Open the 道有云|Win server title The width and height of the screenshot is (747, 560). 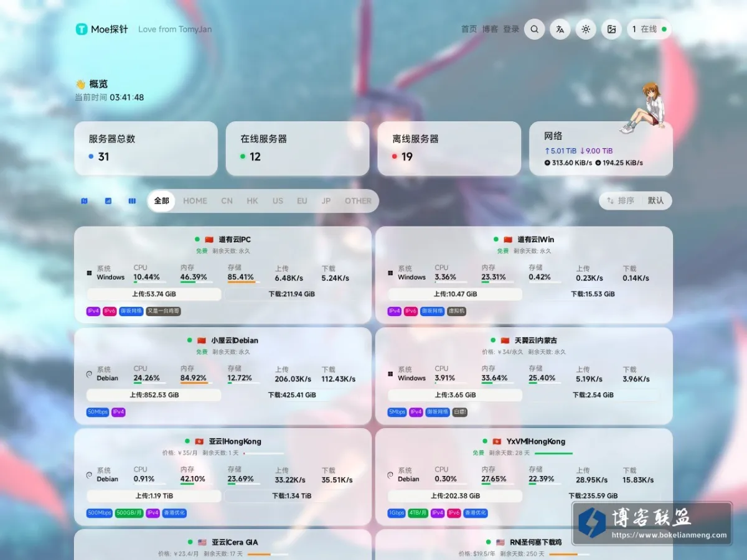(535, 240)
